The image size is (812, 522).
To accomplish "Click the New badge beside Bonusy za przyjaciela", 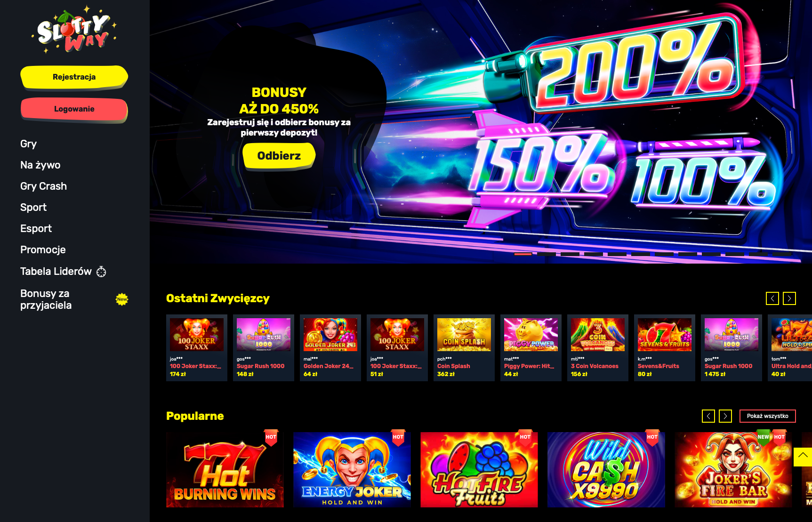I will [x=122, y=299].
